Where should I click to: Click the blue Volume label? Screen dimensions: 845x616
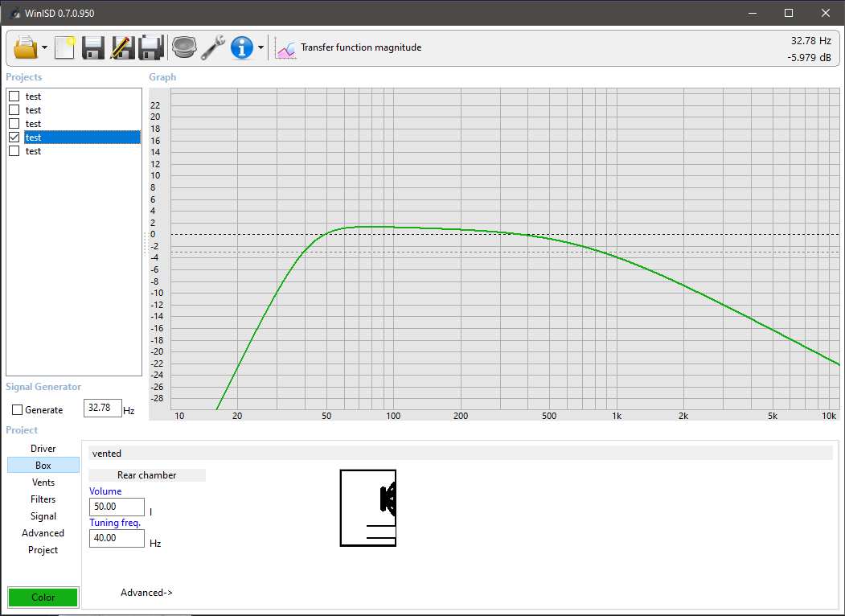(x=105, y=491)
